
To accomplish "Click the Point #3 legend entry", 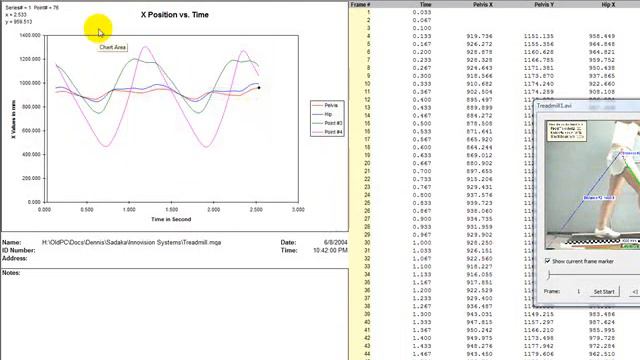I will tap(327, 123).
